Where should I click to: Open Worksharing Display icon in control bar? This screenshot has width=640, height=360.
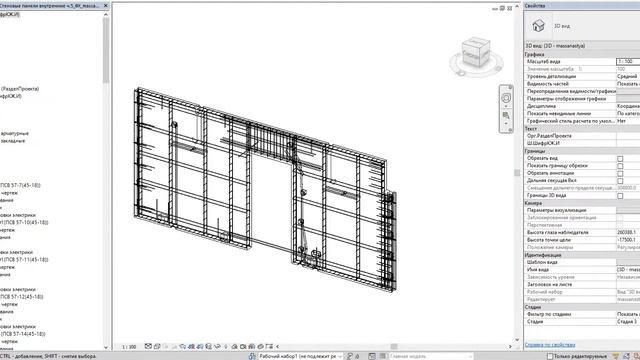tap(234, 346)
